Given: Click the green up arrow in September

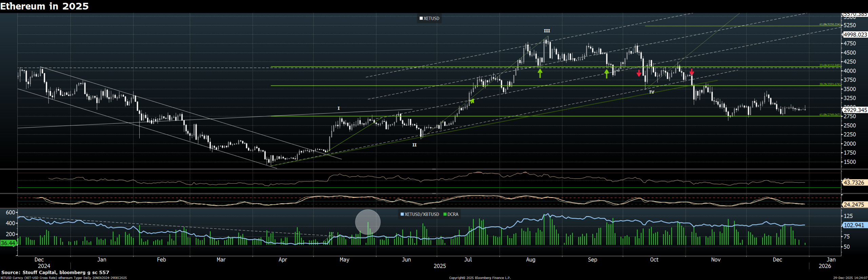Looking at the screenshot, I should [x=607, y=73].
